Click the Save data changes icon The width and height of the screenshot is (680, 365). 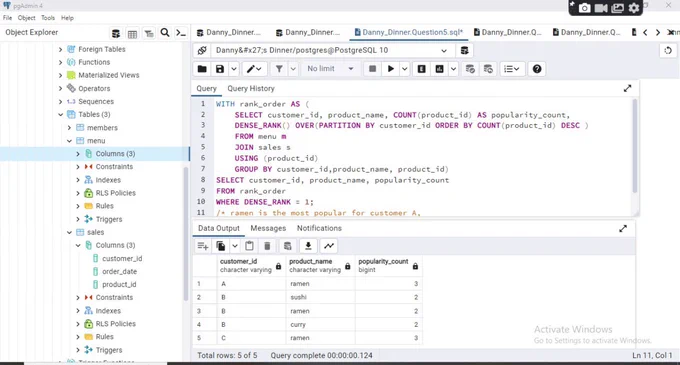pos(288,246)
